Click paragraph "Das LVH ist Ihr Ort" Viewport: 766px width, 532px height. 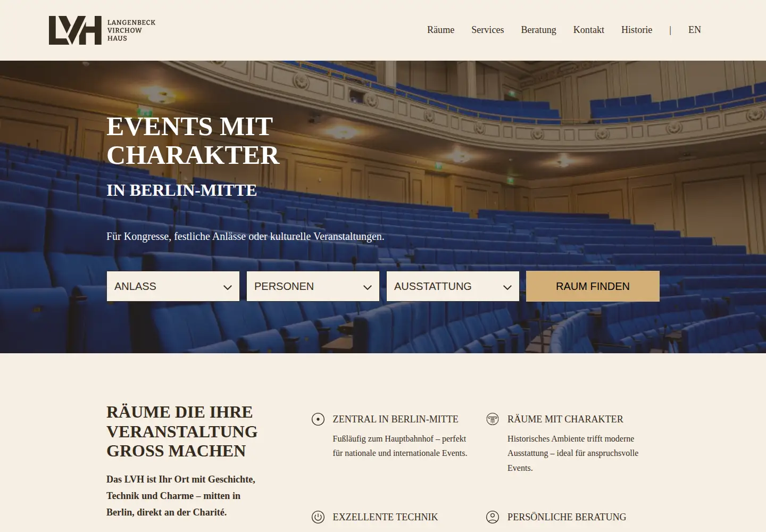(181, 496)
